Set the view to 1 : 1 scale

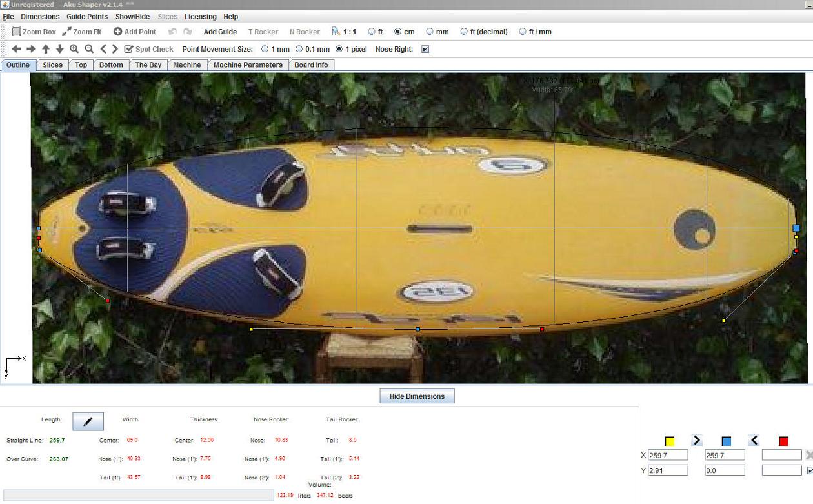pos(344,32)
